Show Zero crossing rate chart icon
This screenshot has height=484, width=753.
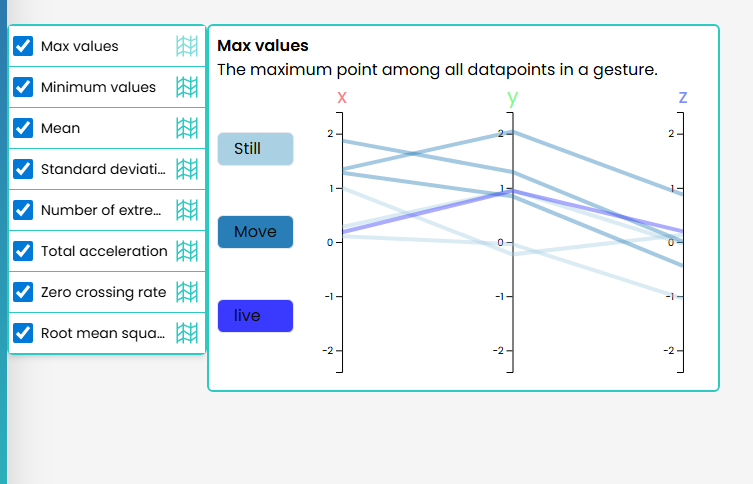pos(186,292)
